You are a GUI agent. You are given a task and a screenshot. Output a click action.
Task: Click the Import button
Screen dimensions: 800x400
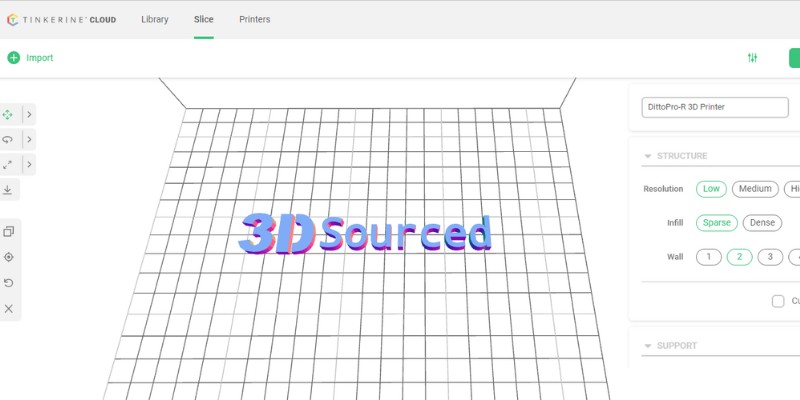(30, 58)
